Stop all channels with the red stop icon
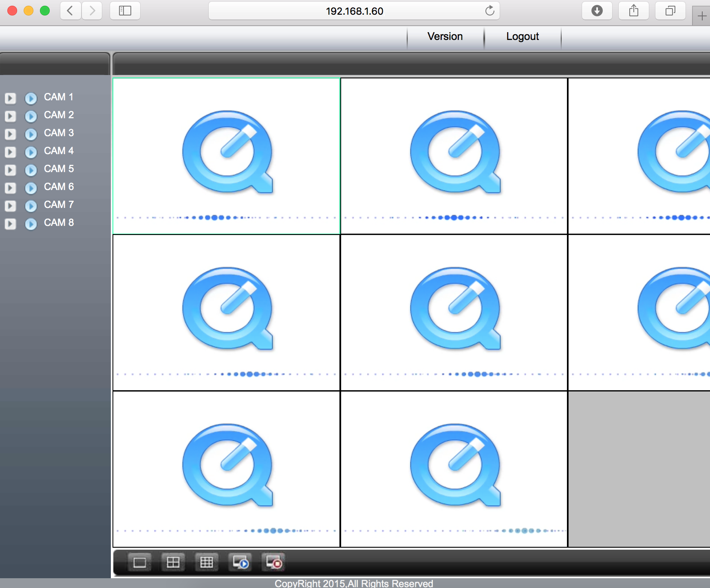The image size is (710, 588). [273, 563]
